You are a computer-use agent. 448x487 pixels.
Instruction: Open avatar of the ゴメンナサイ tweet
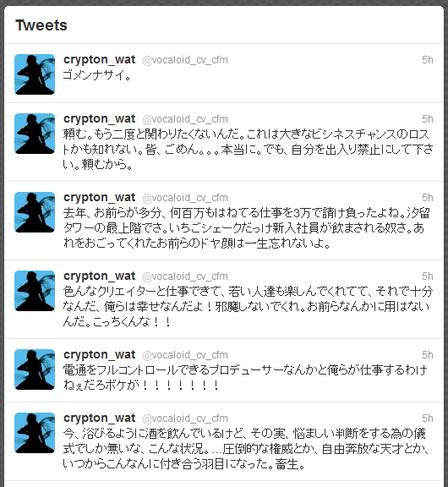pos(35,74)
